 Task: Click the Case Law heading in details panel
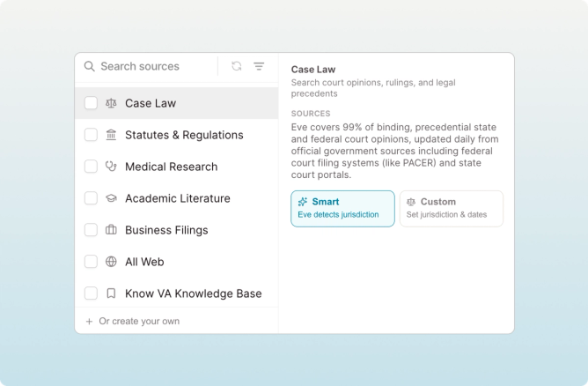coord(313,70)
